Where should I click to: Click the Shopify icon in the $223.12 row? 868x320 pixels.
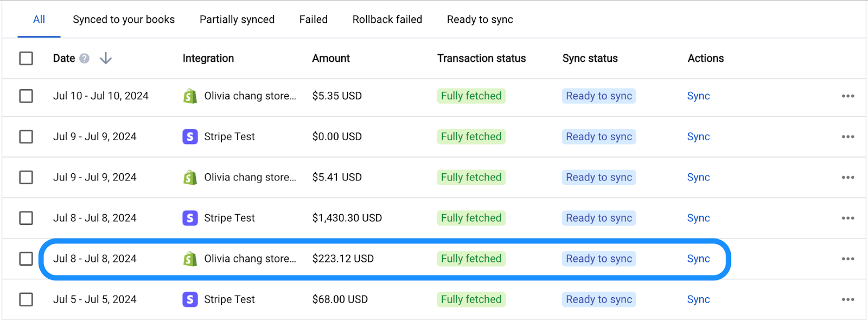190,259
